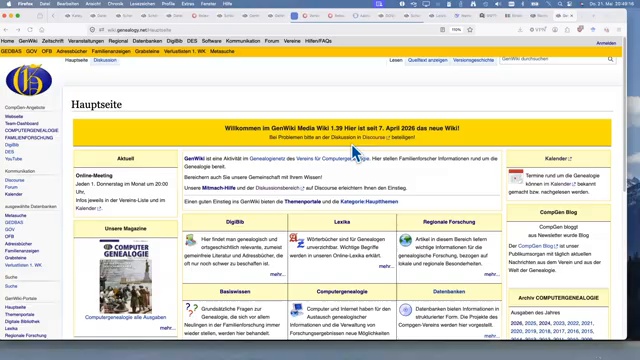Click Familienanzeigen in sidebar databases
This screenshot has height=360, width=640.
[x=22, y=251]
